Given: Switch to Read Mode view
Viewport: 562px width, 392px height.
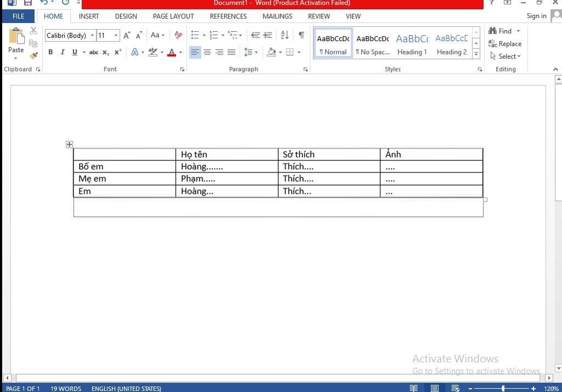Looking at the screenshot, I should pos(413,388).
